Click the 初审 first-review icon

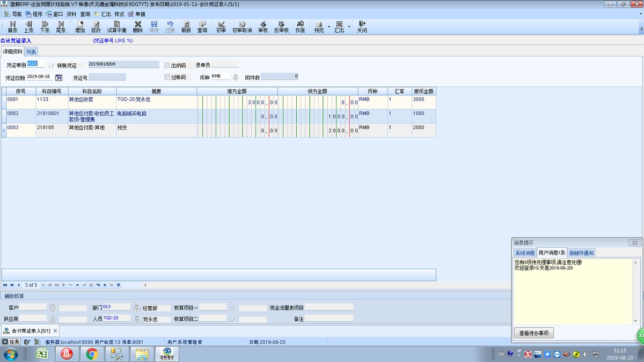tap(221, 27)
